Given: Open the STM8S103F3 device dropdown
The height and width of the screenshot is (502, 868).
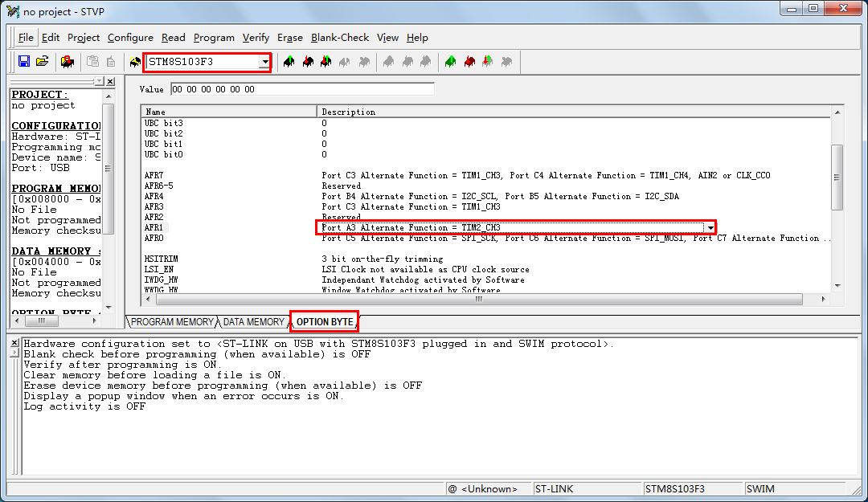Looking at the screenshot, I should (265, 61).
